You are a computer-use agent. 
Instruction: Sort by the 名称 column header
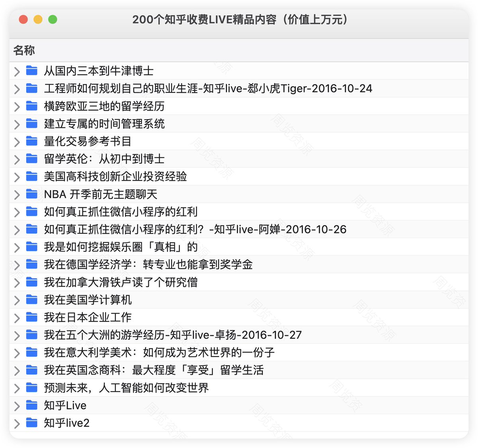[24, 50]
